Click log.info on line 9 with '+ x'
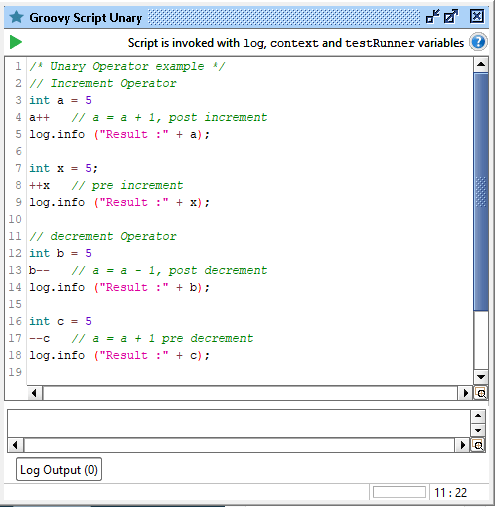496x508 pixels. [x=119, y=202]
